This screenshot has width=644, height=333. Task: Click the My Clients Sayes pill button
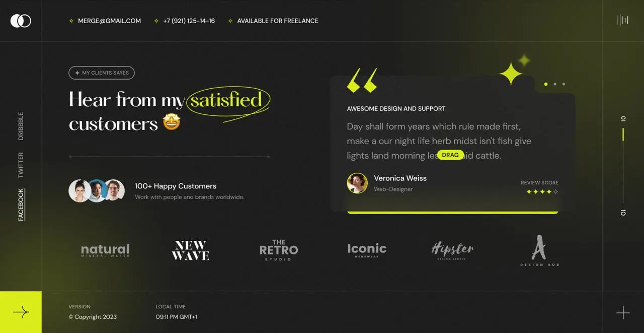tap(102, 73)
